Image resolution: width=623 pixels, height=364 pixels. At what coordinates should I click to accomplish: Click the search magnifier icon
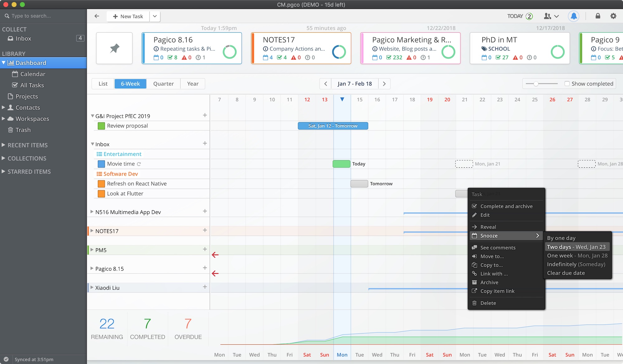tap(7, 16)
